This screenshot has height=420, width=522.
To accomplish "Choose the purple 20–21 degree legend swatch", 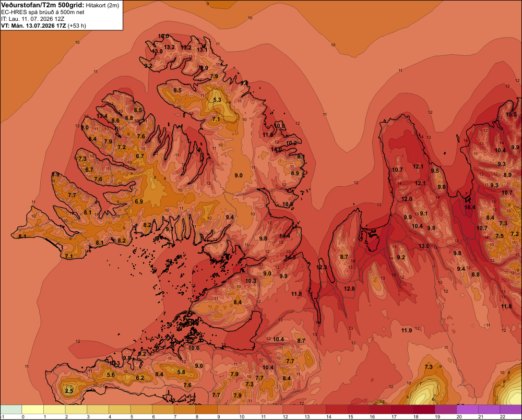I will click(x=467, y=410).
